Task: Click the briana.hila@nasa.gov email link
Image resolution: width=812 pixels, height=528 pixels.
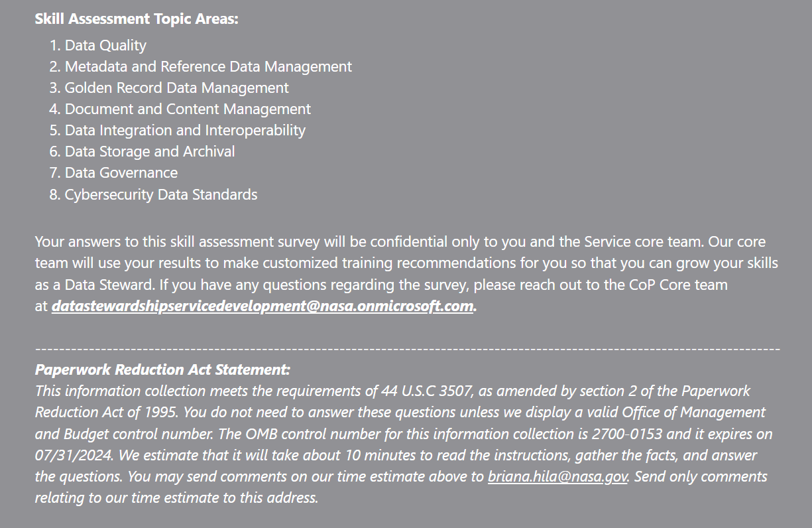Action: 557,476
